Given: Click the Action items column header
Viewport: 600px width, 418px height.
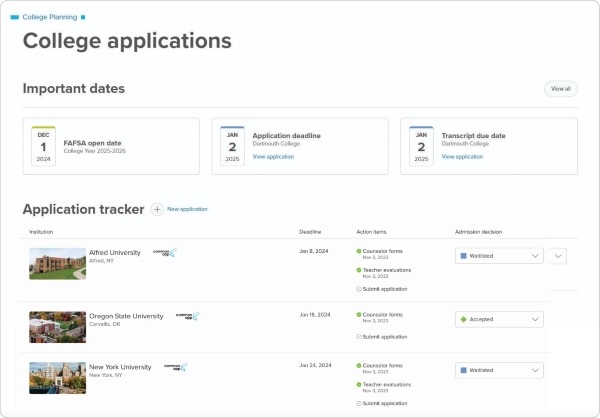Looking at the screenshot, I should (x=371, y=232).
